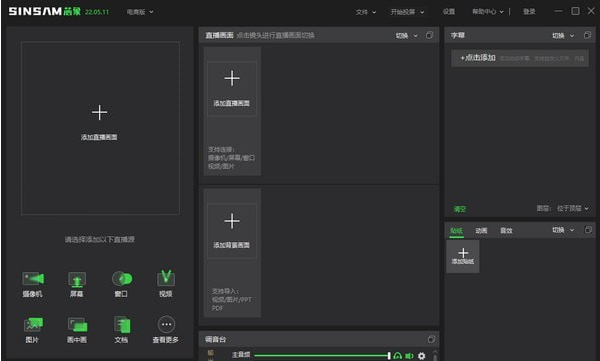
Task: Adjust the main audio volume slider
Action: (322, 356)
